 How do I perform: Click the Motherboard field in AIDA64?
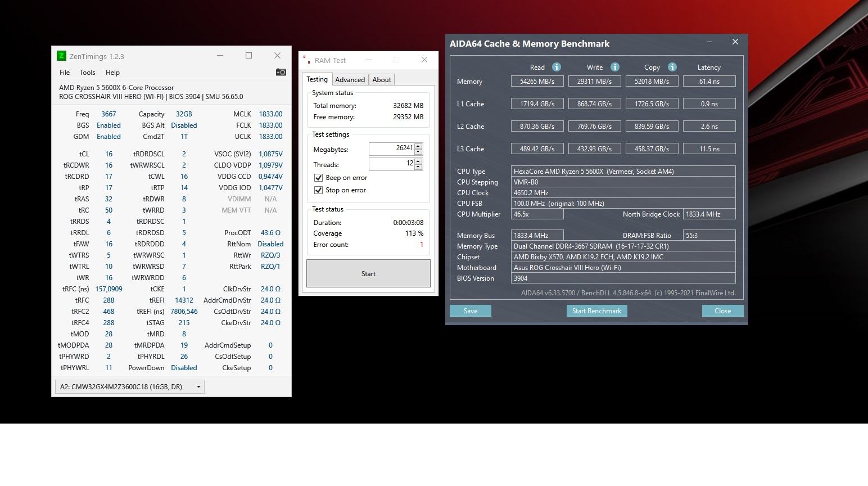pos(623,268)
